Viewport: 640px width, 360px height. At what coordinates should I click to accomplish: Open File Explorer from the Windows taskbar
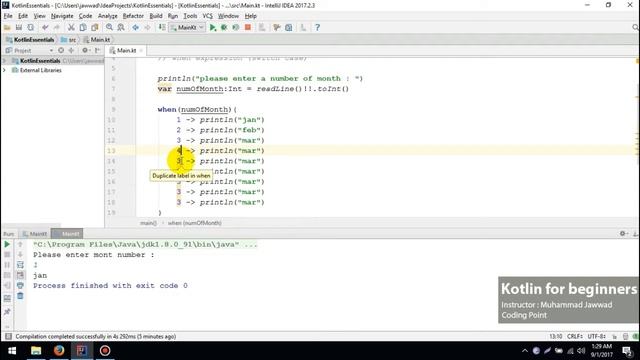pyautogui.click(x=36, y=351)
